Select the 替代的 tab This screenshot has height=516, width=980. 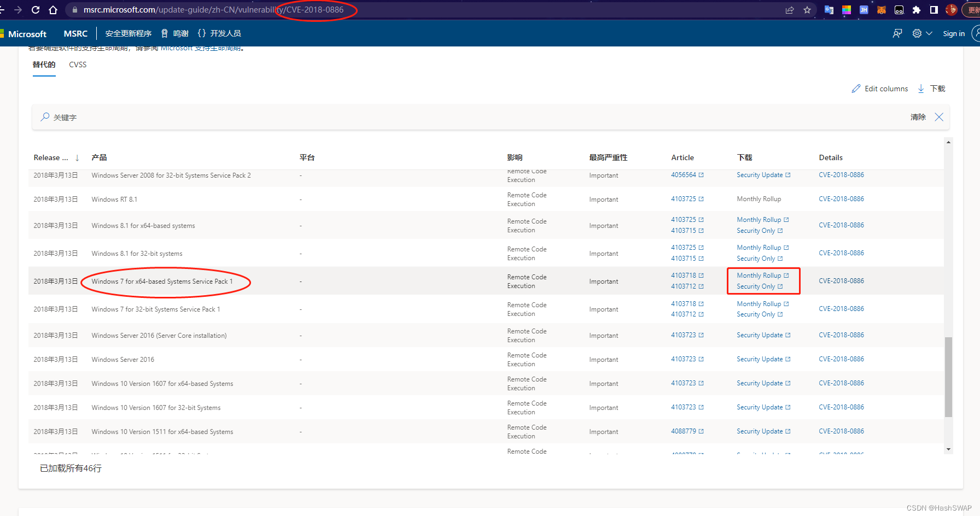[44, 64]
